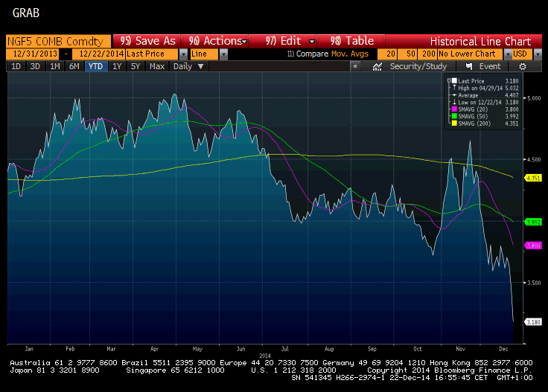Click yellow 4.351 axis price tag
Viewport: 548px width, 392px height.
point(533,178)
